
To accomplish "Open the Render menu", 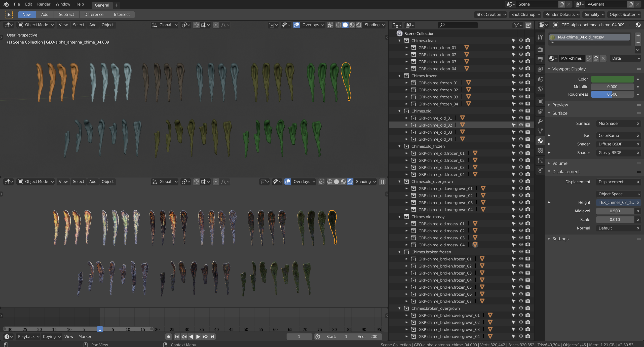I will (x=44, y=4).
